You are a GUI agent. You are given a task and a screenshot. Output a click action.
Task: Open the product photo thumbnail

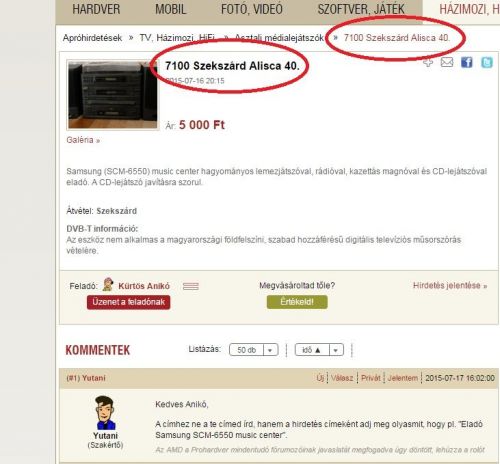click(113, 95)
